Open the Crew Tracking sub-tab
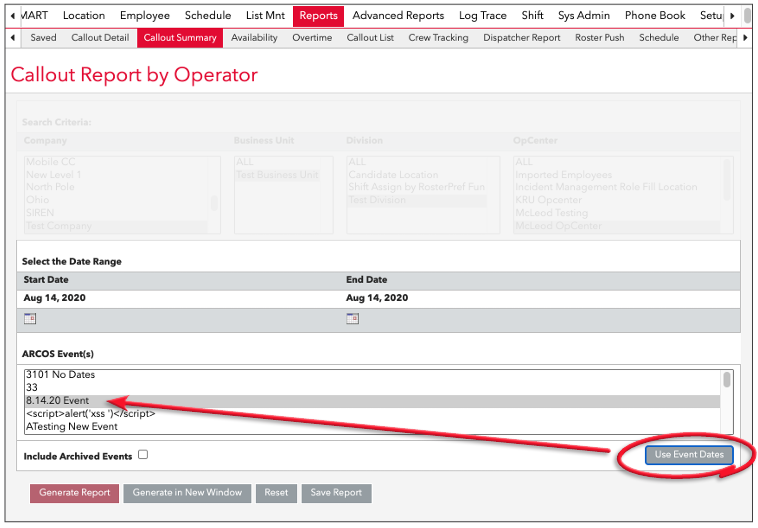This screenshot has height=528, width=758. point(438,38)
